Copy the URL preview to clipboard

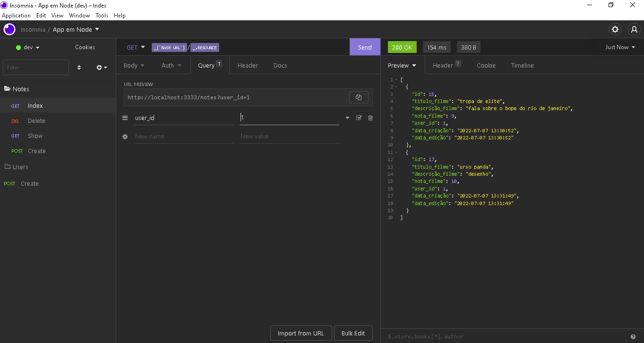359,97
